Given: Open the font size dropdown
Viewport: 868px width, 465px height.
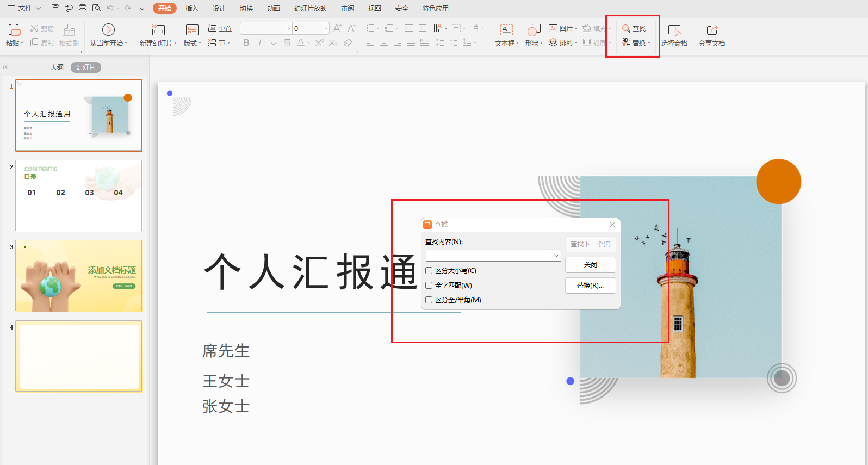Looking at the screenshot, I should (326, 28).
